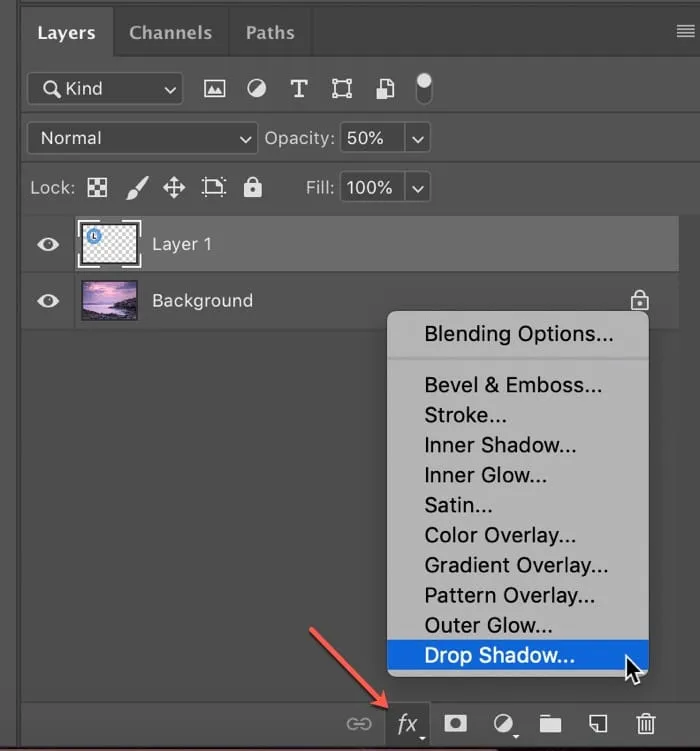Choose Drop Shadow from the menu
Viewport: 700px width, 751px height.
coord(500,656)
